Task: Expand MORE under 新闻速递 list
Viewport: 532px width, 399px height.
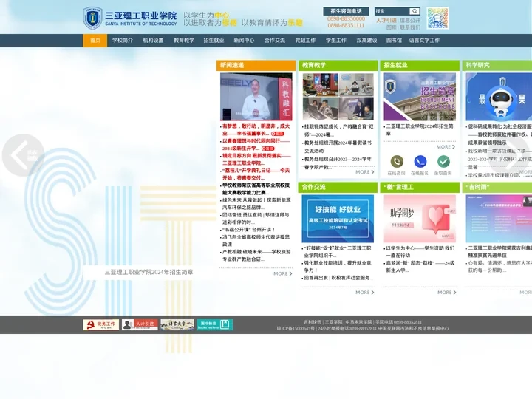Action: tap(282, 273)
